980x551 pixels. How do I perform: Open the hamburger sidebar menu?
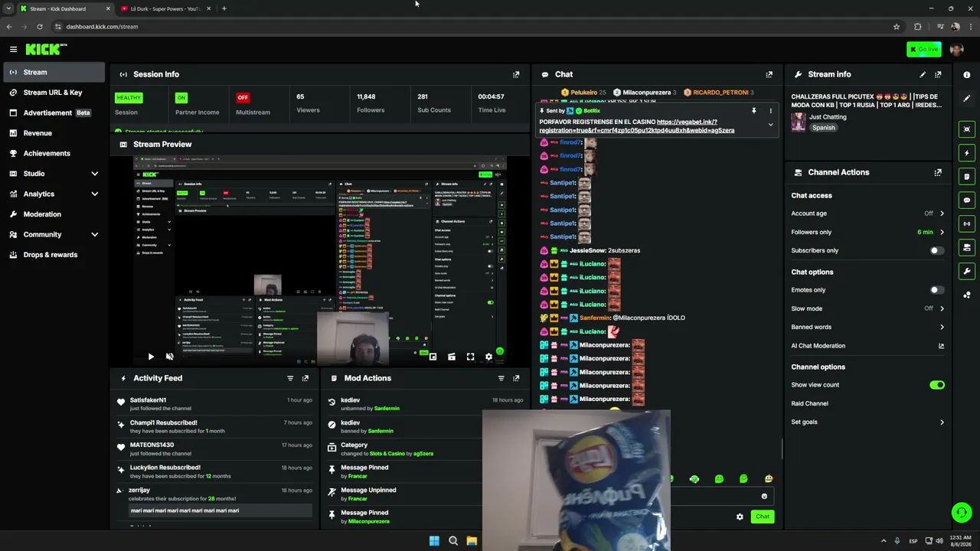coord(13,49)
